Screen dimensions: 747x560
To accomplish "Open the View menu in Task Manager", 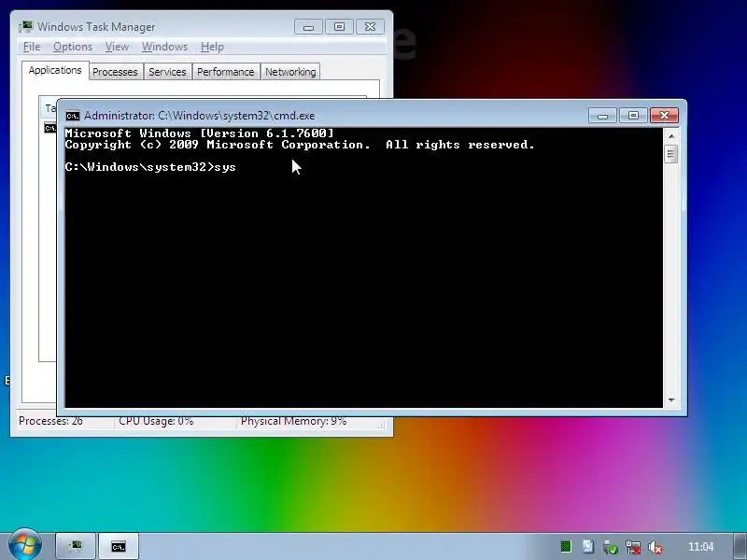I will tap(117, 47).
